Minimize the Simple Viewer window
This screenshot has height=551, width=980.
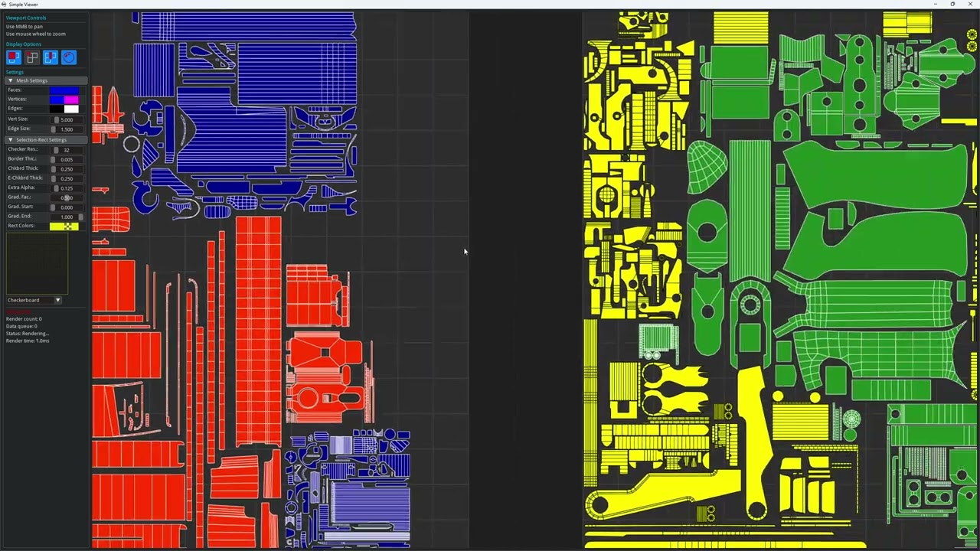[x=934, y=5]
